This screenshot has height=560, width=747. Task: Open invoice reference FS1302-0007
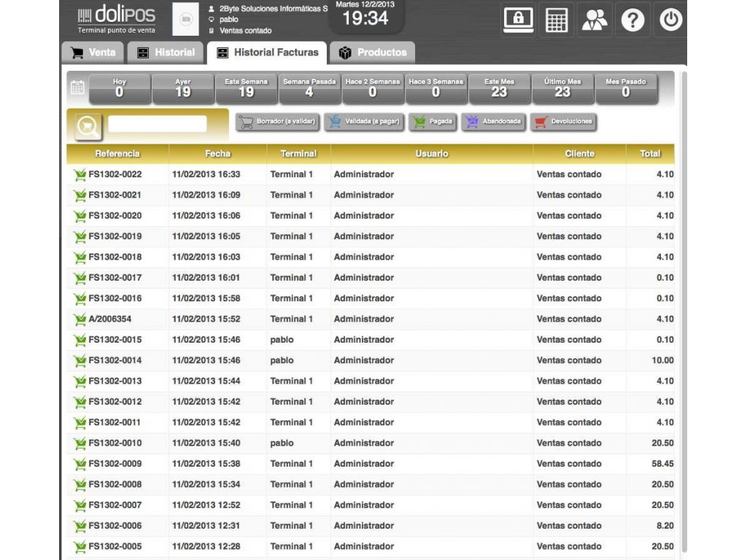[x=115, y=505]
